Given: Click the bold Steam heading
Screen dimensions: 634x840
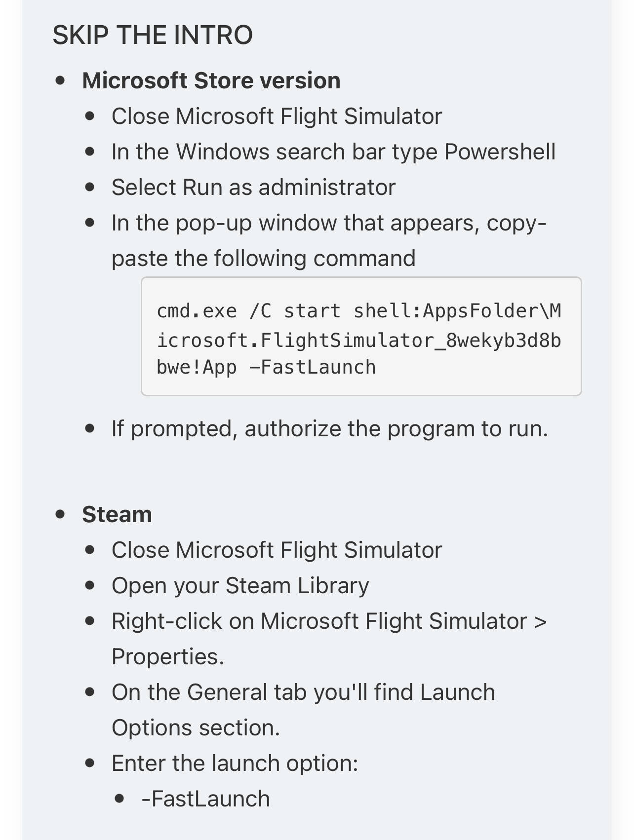Looking at the screenshot, I should tap(117, 514).
